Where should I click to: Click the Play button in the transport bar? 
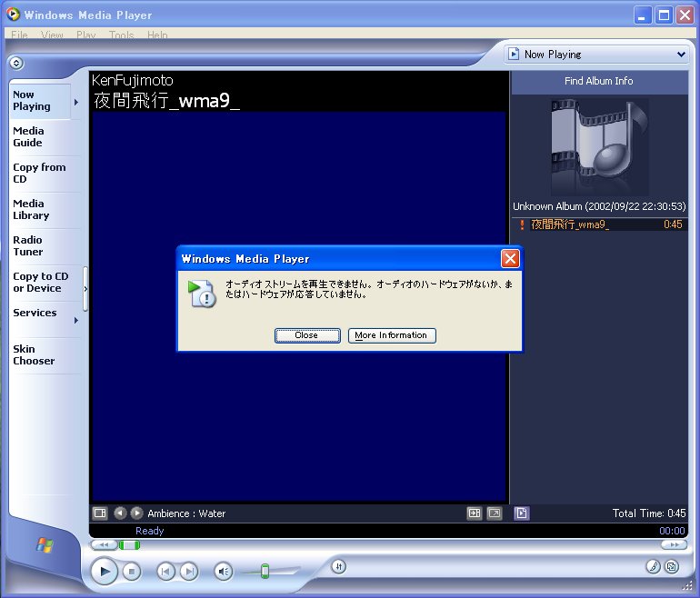pos(104,572)
